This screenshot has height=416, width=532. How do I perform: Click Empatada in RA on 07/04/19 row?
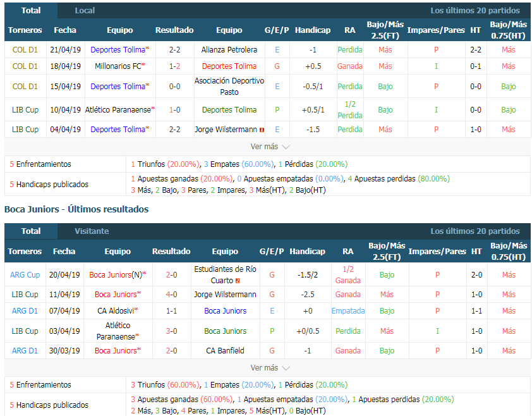coord(348,310)
